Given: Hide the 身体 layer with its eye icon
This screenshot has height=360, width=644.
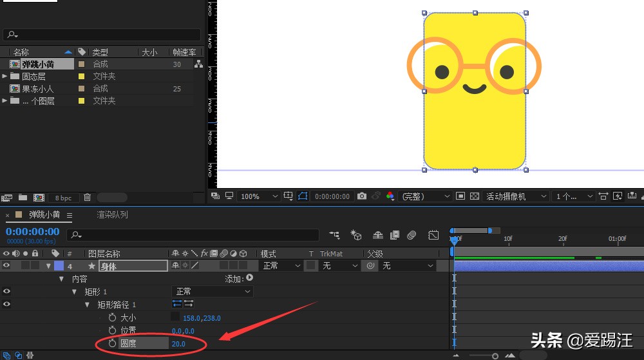Looking at the screenshot, I should [x=6, y=265].
